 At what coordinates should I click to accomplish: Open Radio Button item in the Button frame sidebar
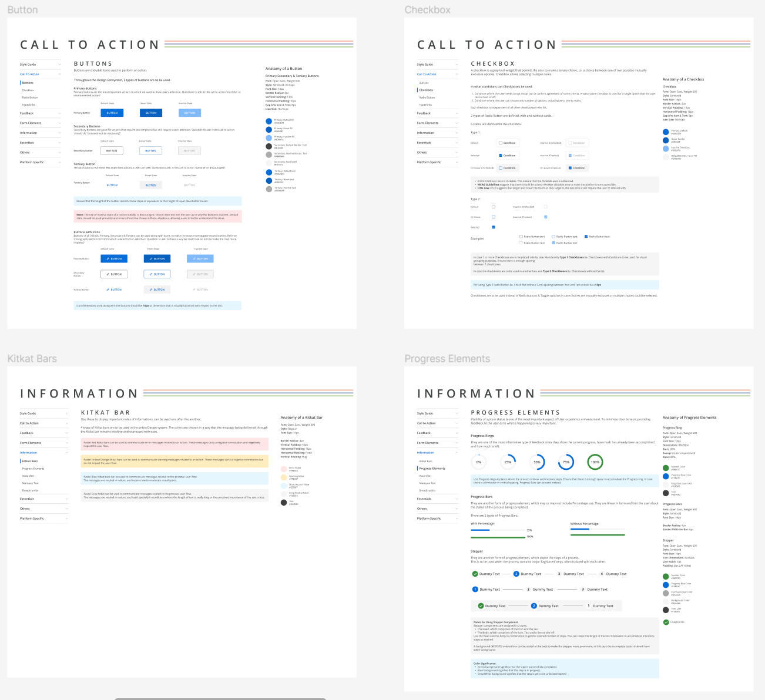pos(30,97)
